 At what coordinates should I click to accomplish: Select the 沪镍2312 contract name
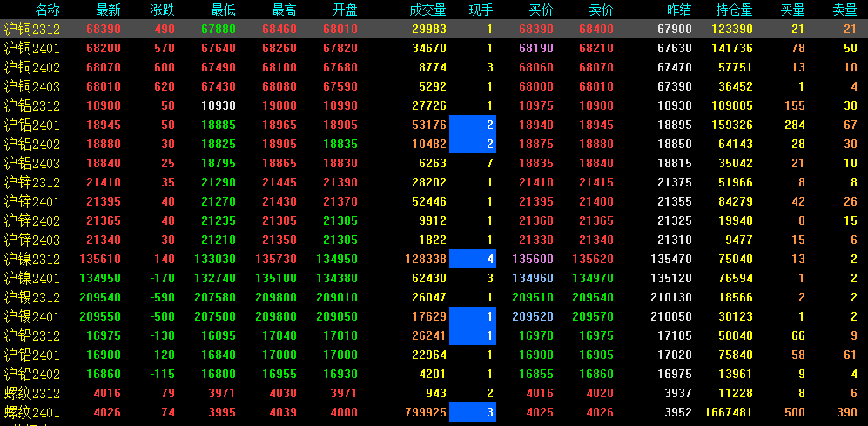tap(31, 260)
